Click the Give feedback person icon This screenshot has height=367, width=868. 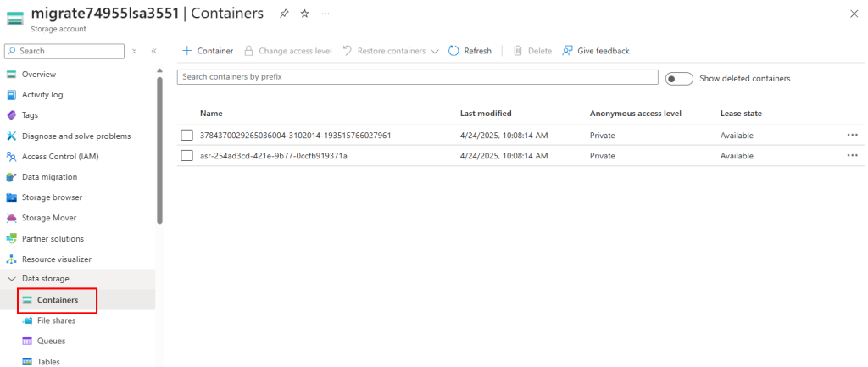pyautogui.click(x=567, y=51)
